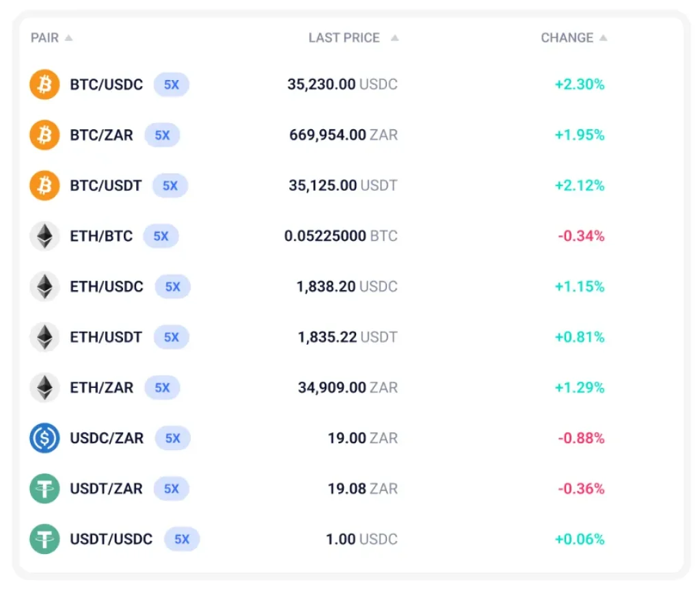Image resolution: width=700 pixels, height=591 pixels.
Task: Click the USDC coin icon for USDC/ZAR
Action: pyautogui.click(x=44, y=438)
